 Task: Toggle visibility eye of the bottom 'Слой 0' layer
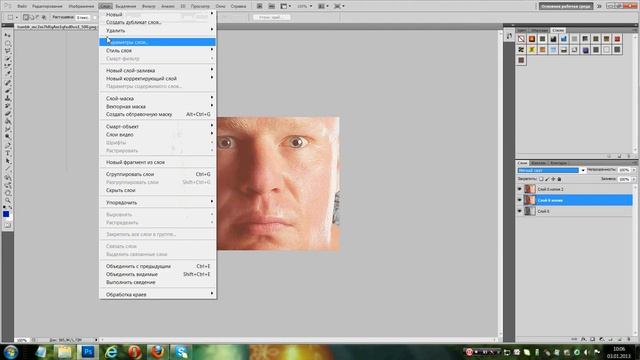(x=520, y=211)
